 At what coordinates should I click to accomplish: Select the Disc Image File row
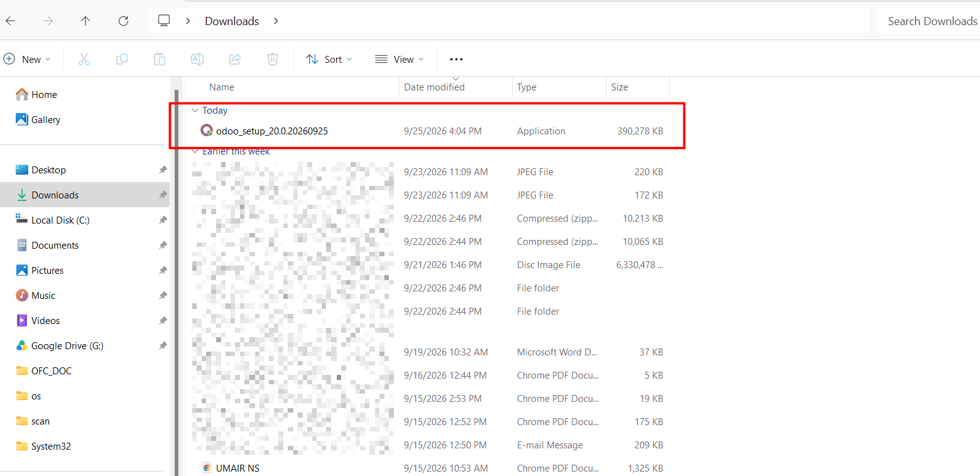[429, 265]
